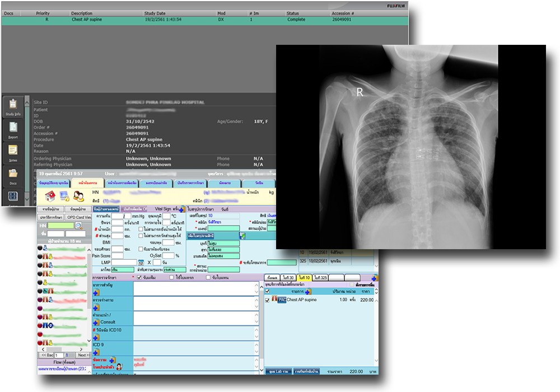Image resolution: width=560 pixels, height=392 pixels.
Task: Uncheck the Chest AP supine order checkbox
Action: tap(267, 300)
